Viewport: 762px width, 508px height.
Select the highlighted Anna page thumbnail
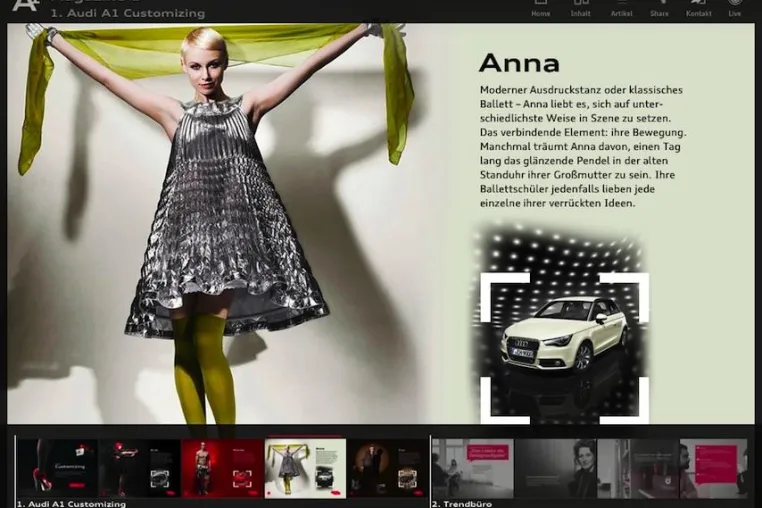[x=305, y=468]
